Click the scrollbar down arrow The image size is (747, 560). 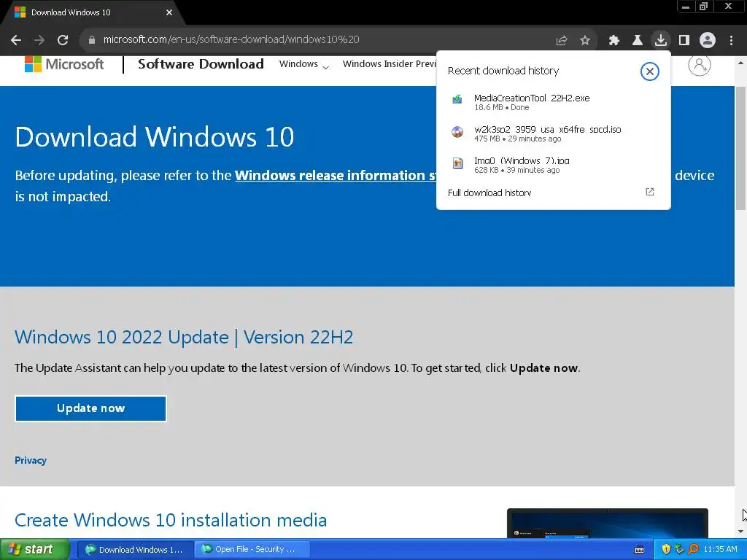pos(740,532)
